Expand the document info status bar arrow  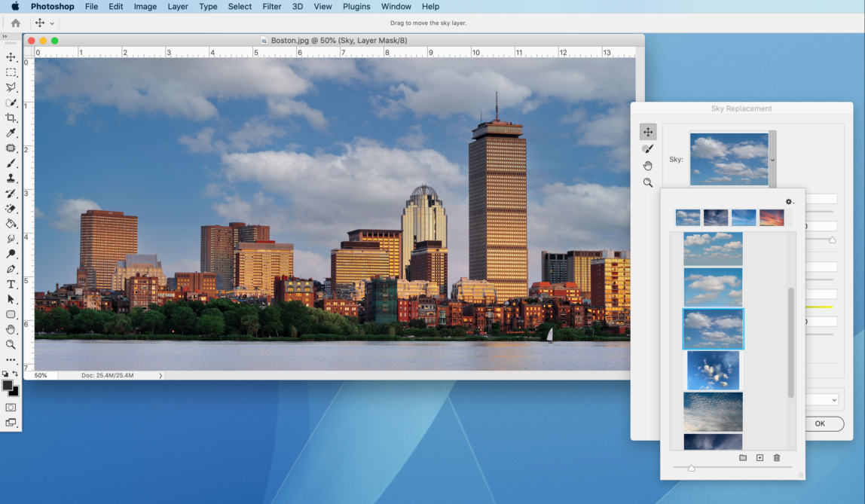(159, 374)
